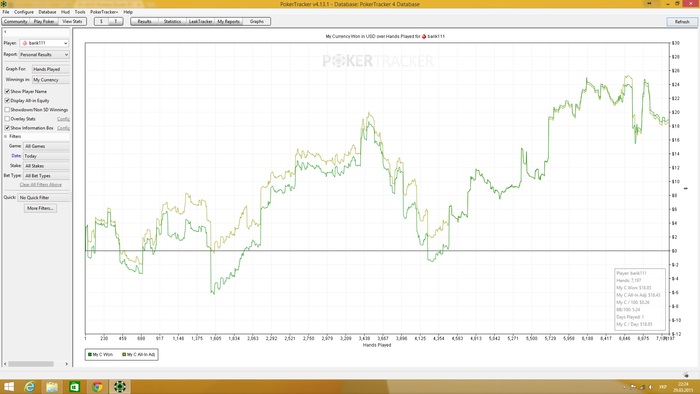
Task: Switch to the My Reports tab
Action: pos(229,21)
